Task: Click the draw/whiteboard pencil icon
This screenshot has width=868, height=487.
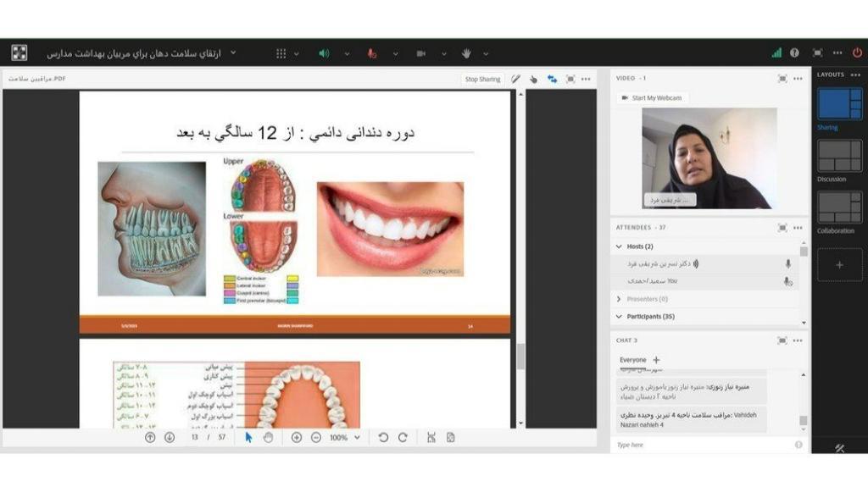Action: tap(515, 79)
